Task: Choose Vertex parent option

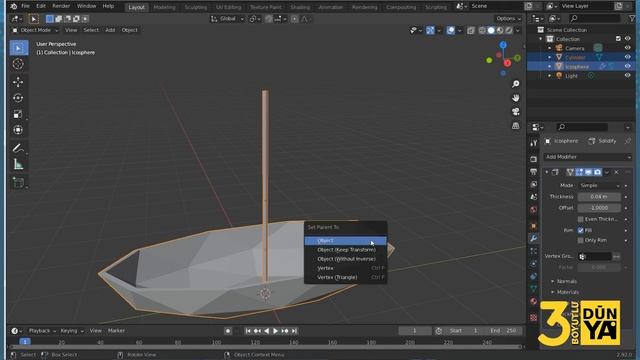Action: click(x=345, y=268)
